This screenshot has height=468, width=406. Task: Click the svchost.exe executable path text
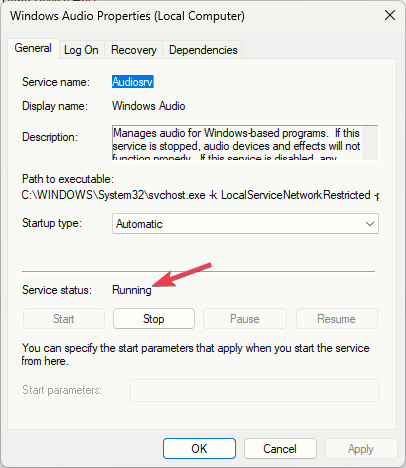200,195
